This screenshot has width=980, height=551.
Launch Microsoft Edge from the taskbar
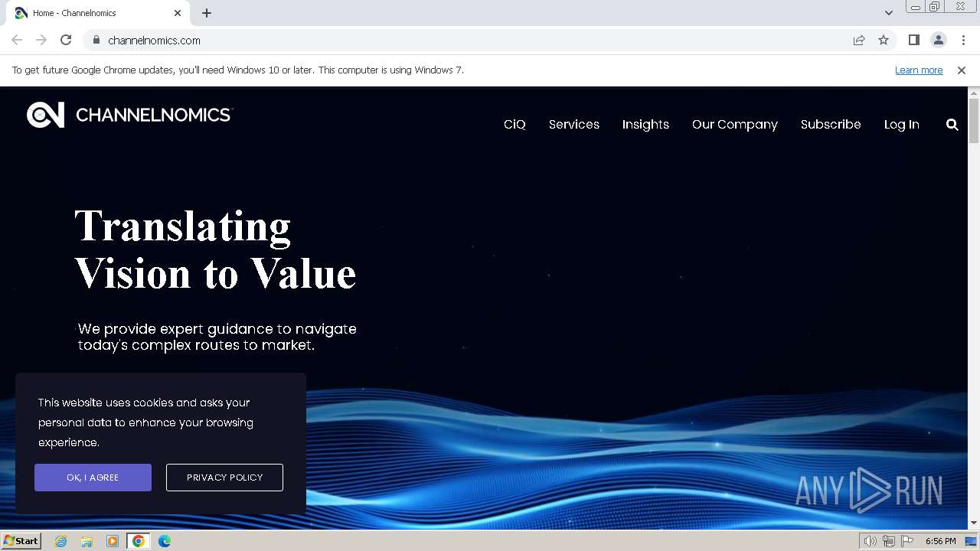[165, 541]
